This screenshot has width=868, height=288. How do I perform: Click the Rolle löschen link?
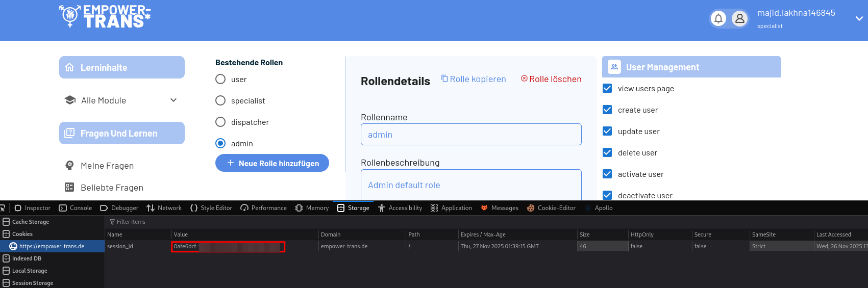(x=551, y=79)
